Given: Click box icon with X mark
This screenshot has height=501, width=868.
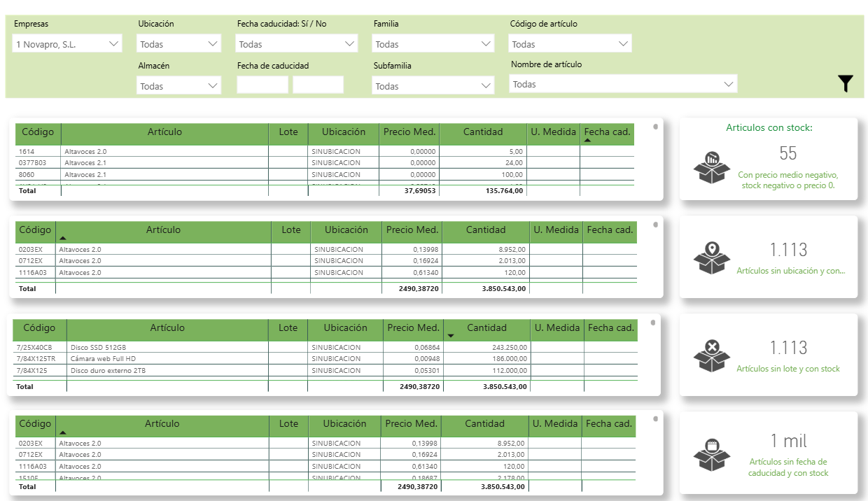Looking at the screenshot, I should point(711,355).
